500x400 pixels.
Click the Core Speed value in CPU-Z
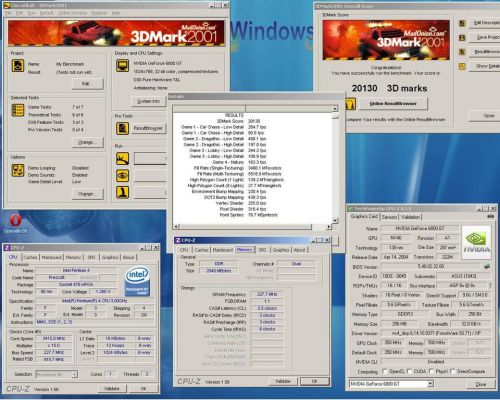(x=54, y=338)
